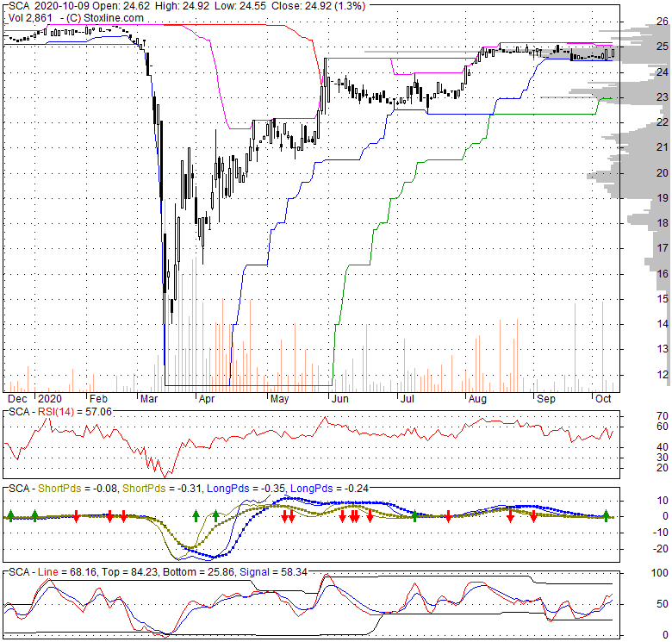Click the 'Jun' label on time axis

[x=339, y=399]
